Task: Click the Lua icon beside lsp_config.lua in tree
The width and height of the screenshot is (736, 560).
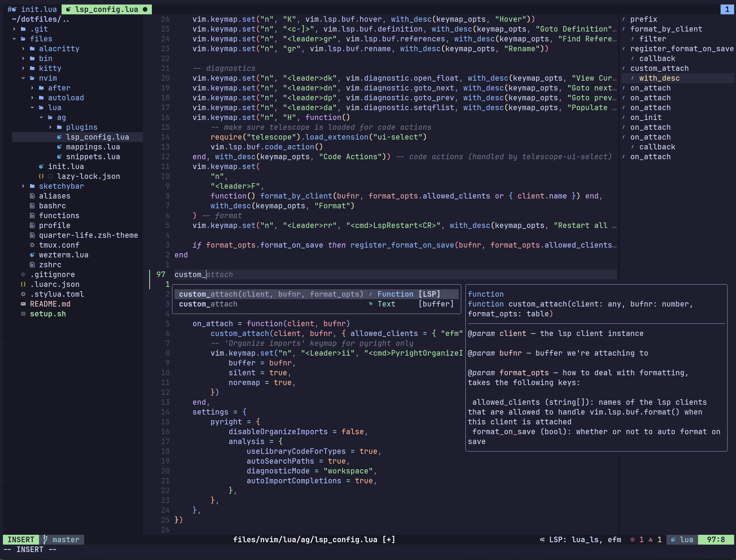Action: (59, 137)
